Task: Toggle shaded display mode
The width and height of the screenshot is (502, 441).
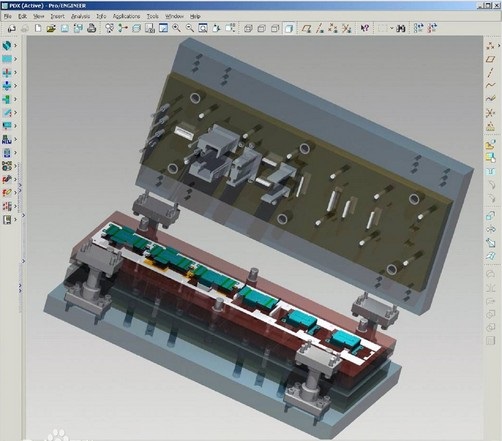Action: tap(289, 28)
